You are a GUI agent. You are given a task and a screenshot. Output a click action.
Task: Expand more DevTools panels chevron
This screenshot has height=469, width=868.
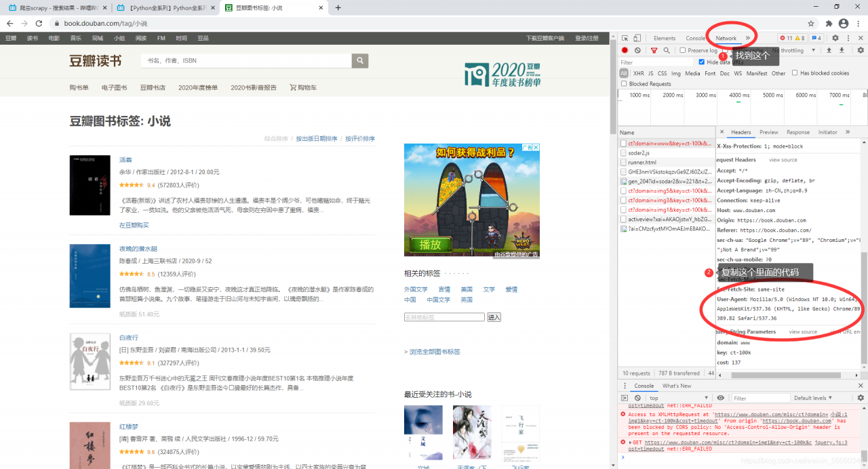748,38
